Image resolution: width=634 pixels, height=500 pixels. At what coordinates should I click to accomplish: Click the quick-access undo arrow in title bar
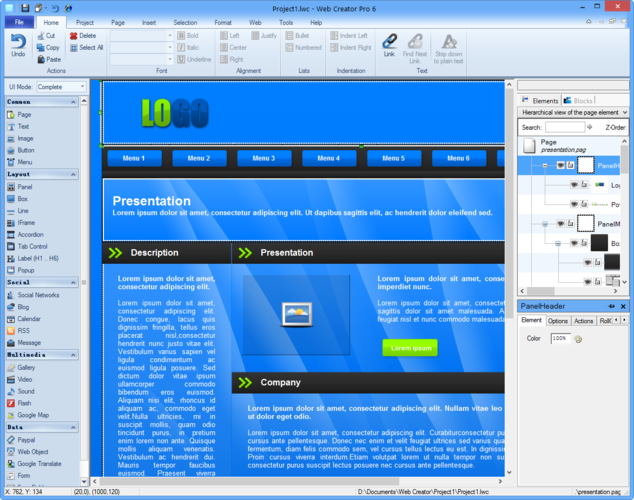(55, 8)
